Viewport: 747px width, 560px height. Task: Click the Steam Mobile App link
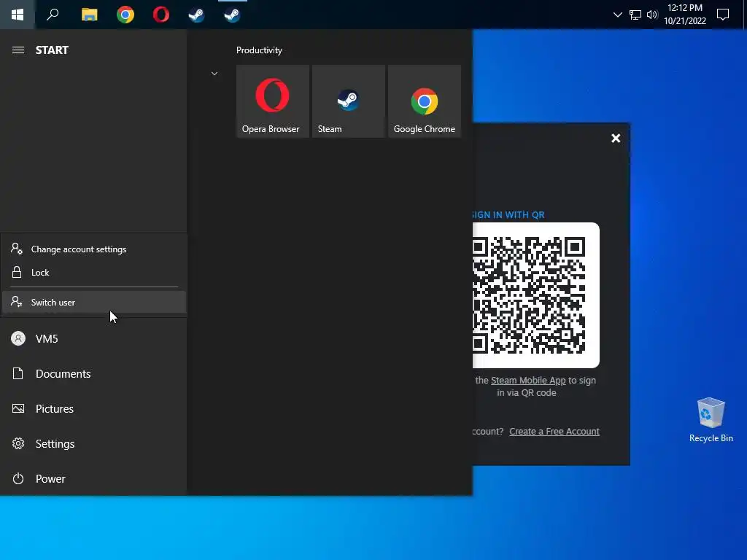(x=528, y=381)
